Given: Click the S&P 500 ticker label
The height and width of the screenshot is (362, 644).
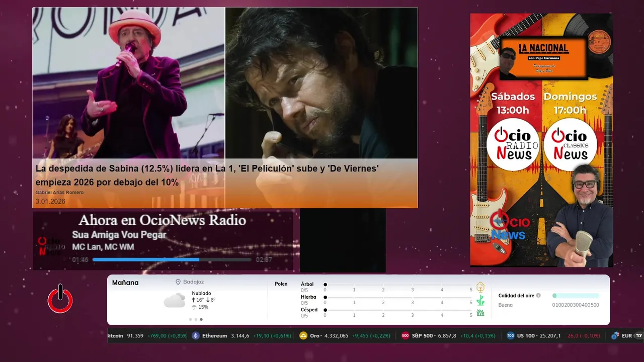Looking at the screenshot, I should coord(422,336).
